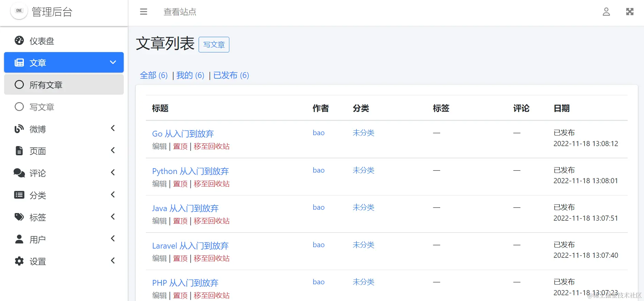
Task: Expand the 设置 menu arrow
Action: tap(113, 261)
